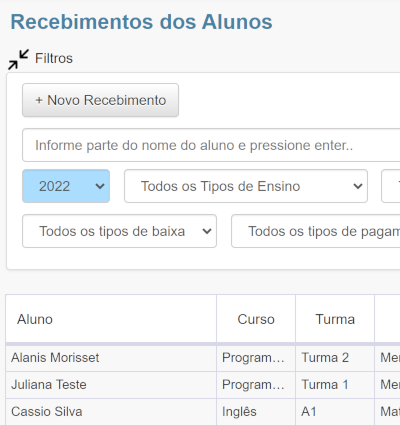Sort by the Curso column header
Image resolution: width=400 pixels, height=425 pixels.
click(x=256, y=319)
